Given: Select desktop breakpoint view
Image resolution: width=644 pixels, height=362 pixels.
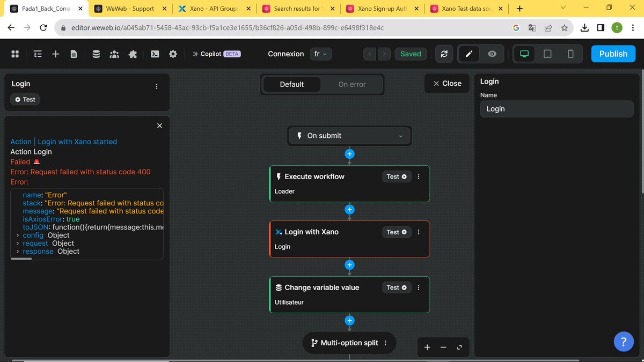Looking at the screenshot, I should [524, 54].
